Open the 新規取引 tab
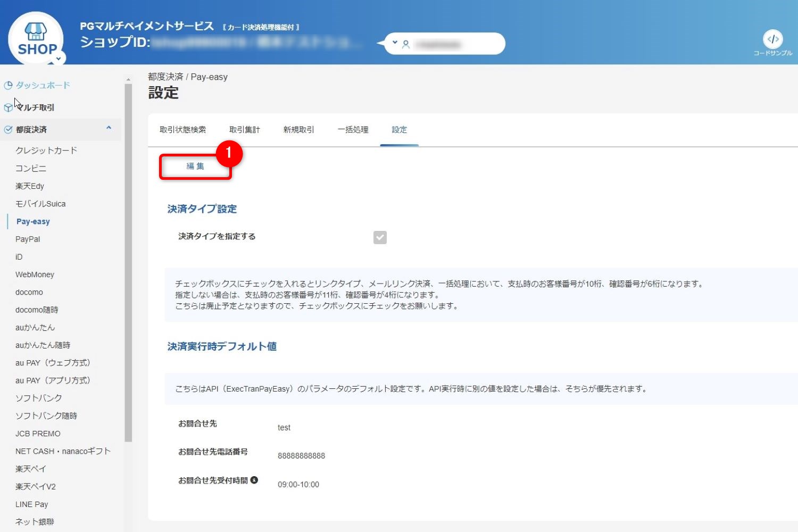 click(298, 129)
